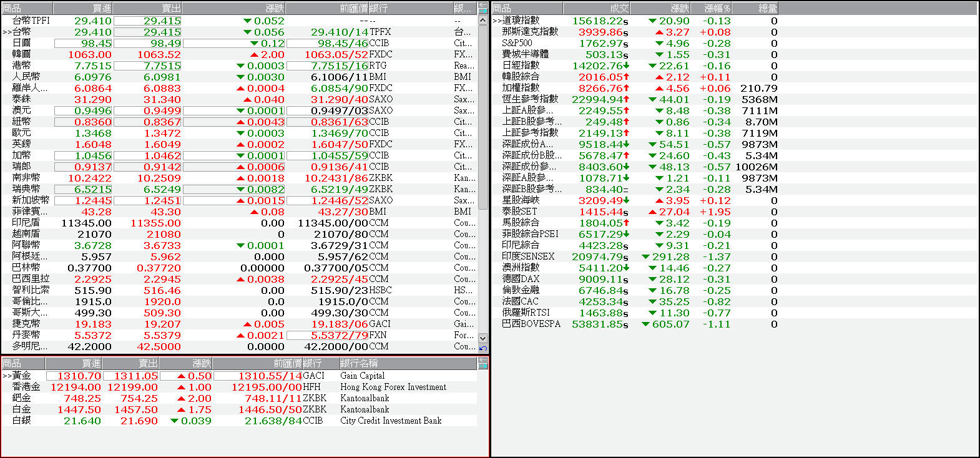Select the 鈀金 palladium row
Screen dimensions: 980x458
point(240,398)
